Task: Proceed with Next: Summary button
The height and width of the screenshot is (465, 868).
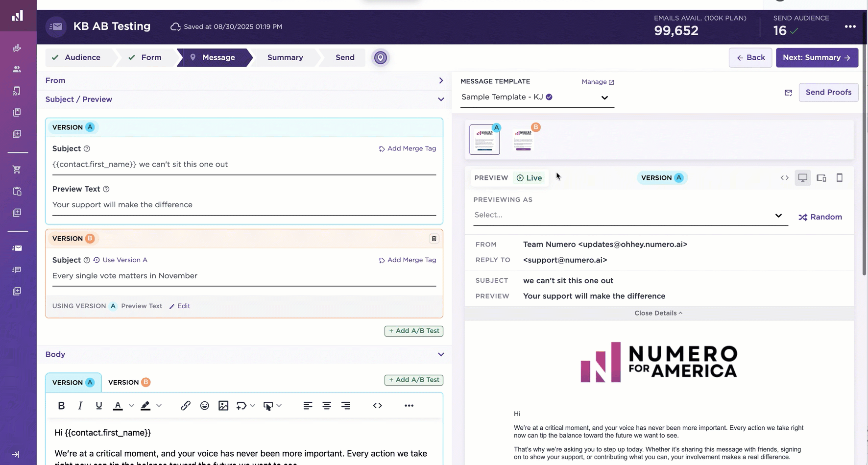Action: click(x=817, y=58)
